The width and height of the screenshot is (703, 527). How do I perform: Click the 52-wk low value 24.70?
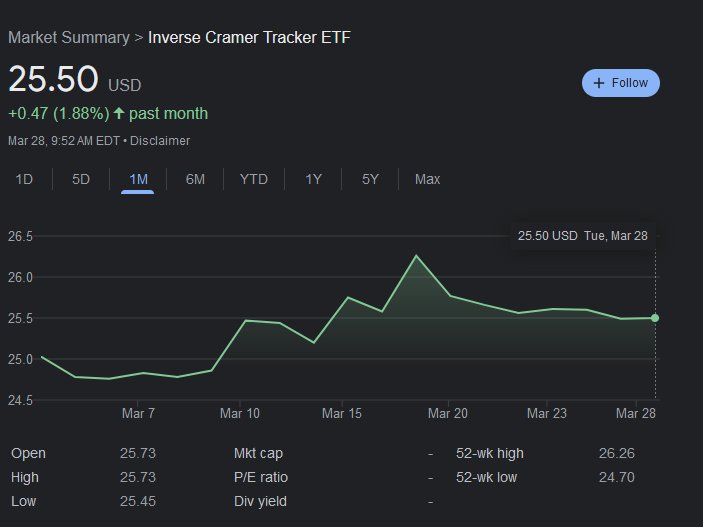click(x=617, y=477)
